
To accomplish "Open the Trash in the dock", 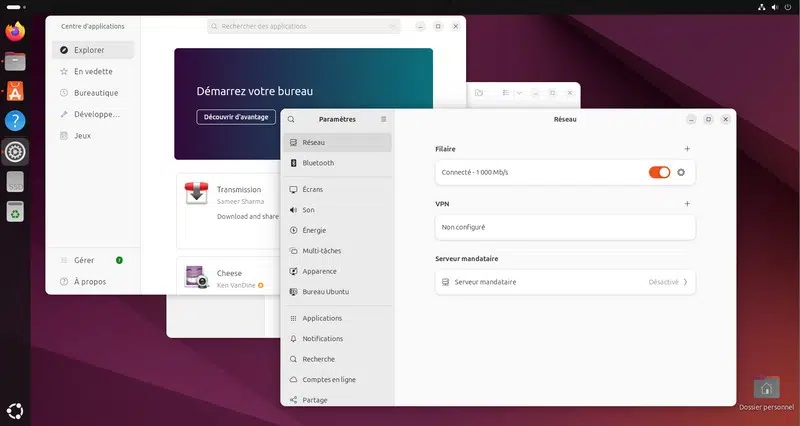I will coord(15,212).
